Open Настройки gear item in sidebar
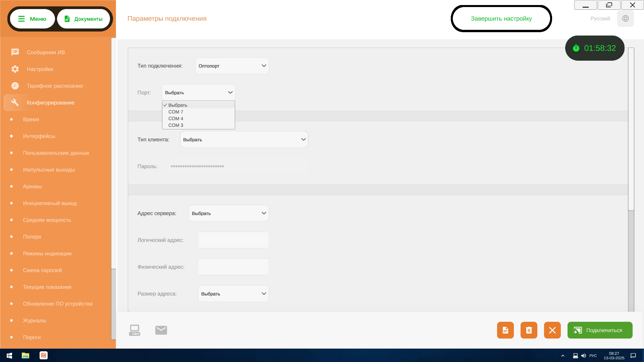644x362 pixels. click(40, 69)
